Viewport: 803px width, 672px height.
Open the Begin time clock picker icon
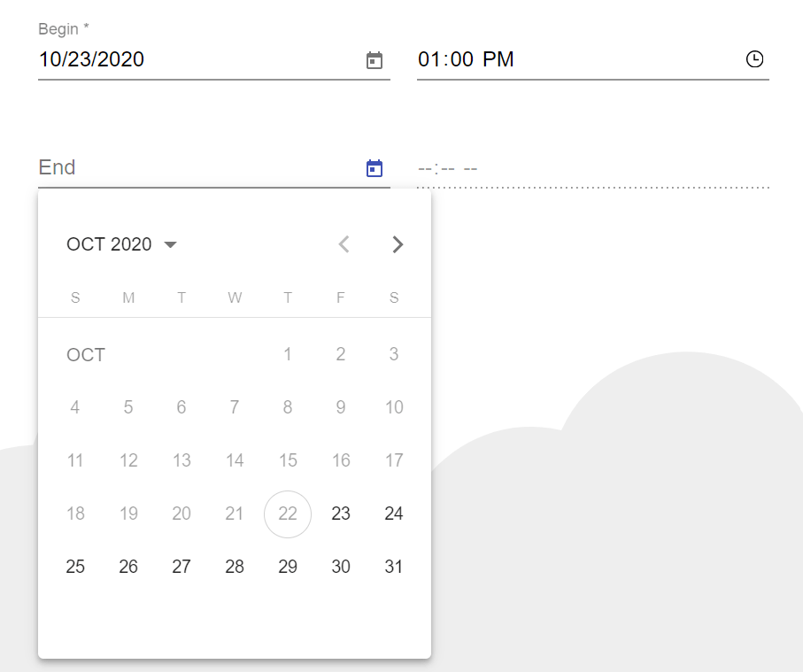point(754,59)
